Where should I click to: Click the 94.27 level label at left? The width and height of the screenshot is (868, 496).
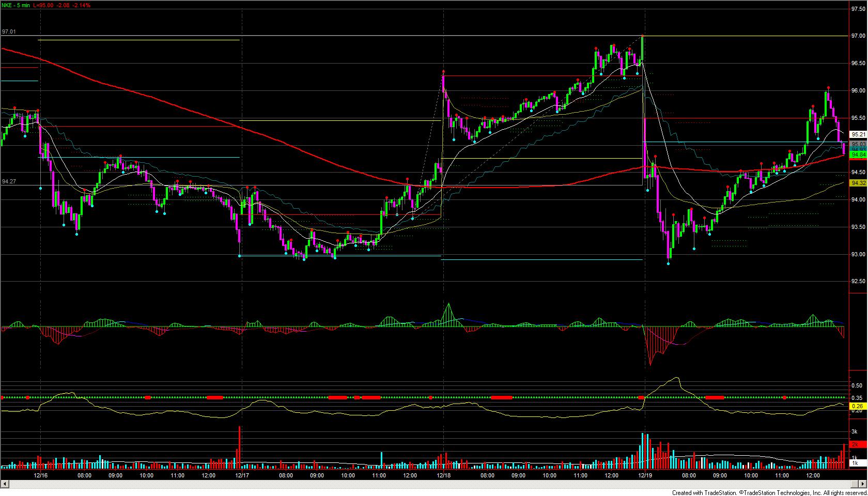click(x=9, y=181)
